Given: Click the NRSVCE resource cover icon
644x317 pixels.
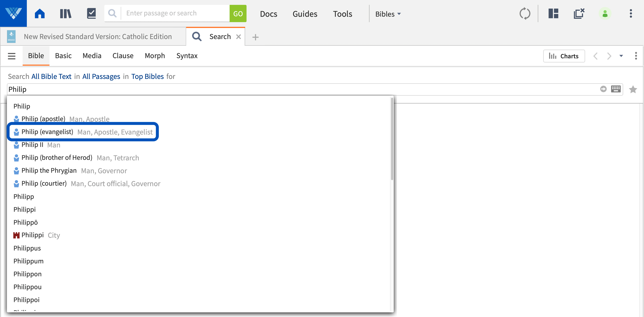Looking at the screenshot, I should point(11,37).
